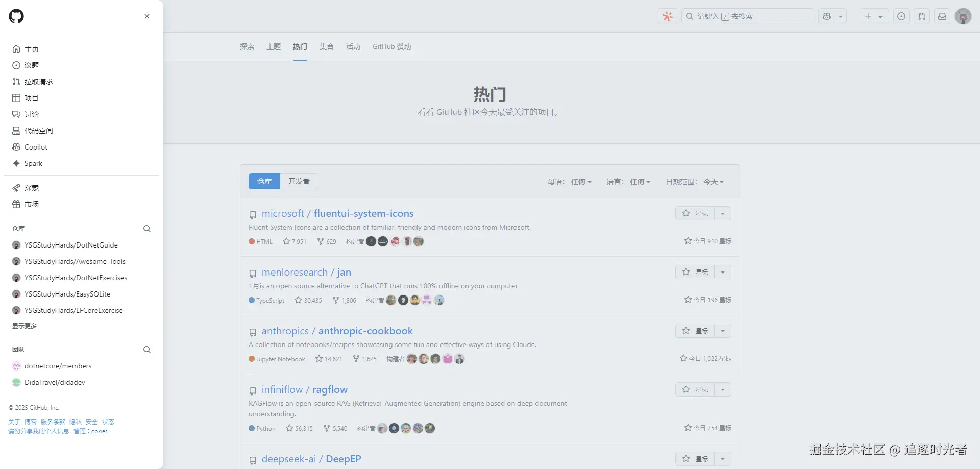Open the 日期范围 date range dropdown
The width and height of the screenshot is (980, 469).
(x=695, y=182)
